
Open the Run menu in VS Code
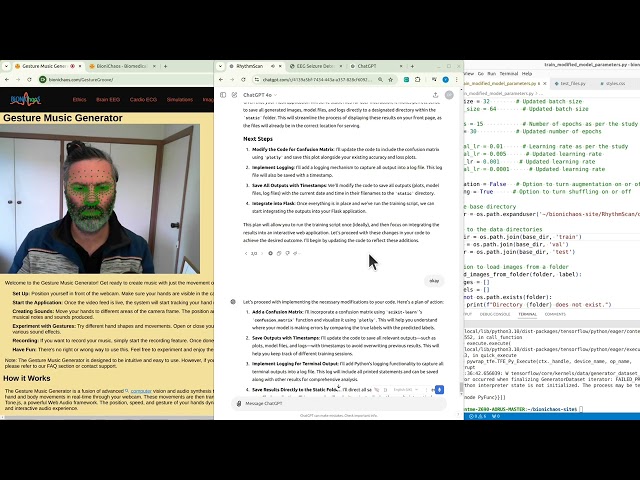pyautogui.click(x=491, y=74)
